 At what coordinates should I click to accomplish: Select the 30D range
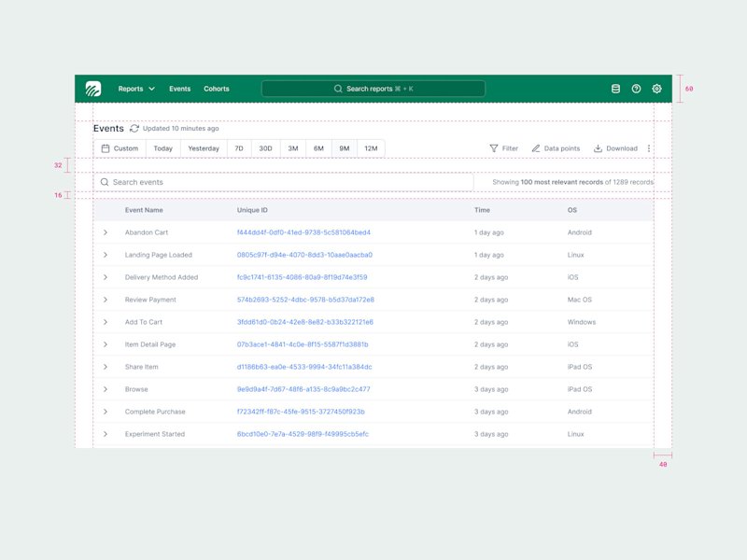(x=266, y=148)
